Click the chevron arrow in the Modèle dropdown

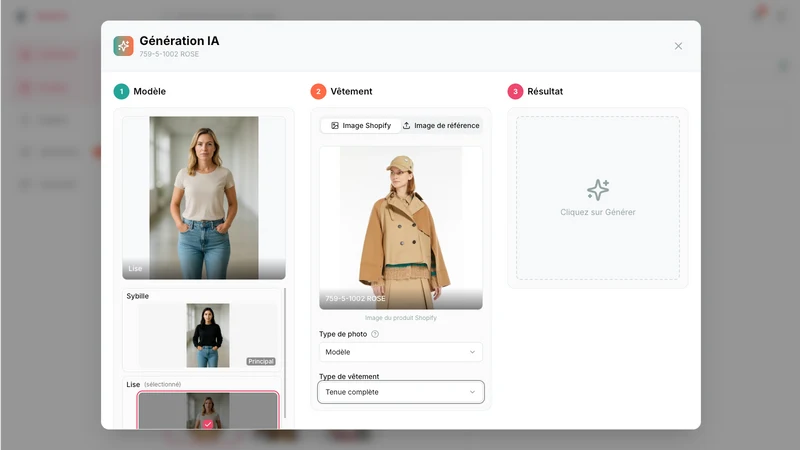(472, 352)
